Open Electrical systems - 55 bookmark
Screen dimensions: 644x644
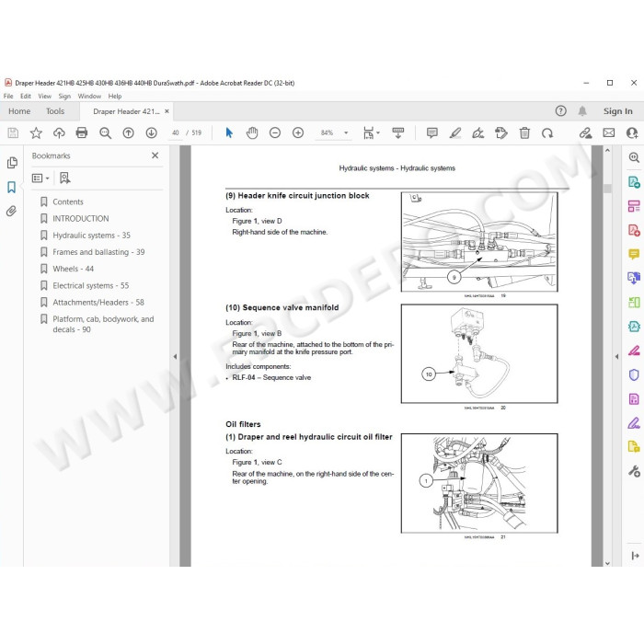(91, 285)
